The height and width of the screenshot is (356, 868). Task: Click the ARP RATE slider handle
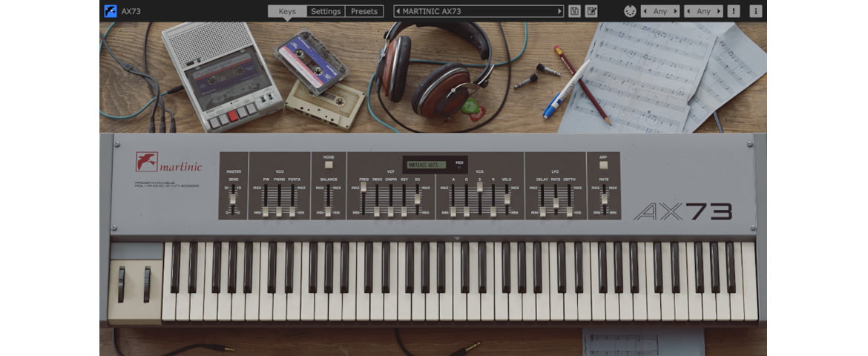point(604,199)
